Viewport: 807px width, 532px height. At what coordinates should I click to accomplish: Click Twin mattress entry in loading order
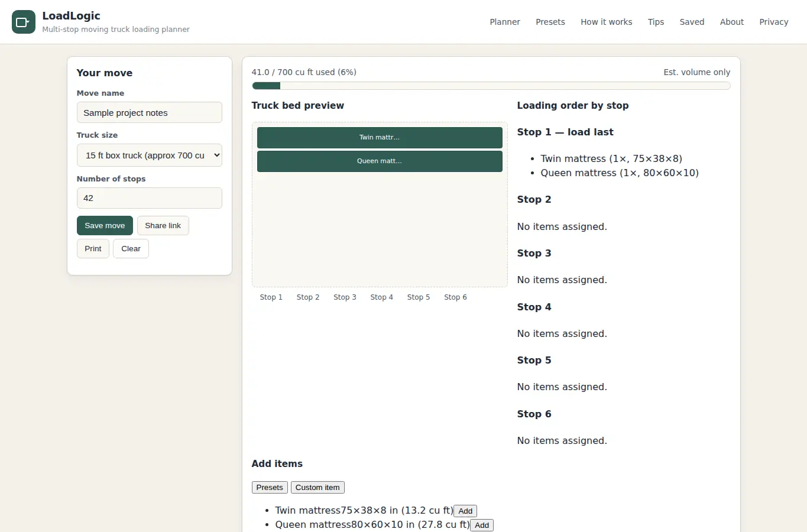611,158
